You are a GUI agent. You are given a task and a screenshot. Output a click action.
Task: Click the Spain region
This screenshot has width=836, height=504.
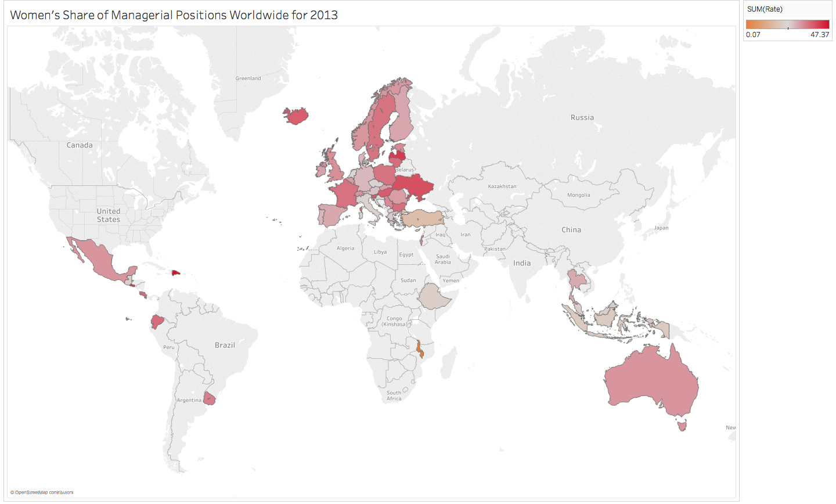coord(330,215)
